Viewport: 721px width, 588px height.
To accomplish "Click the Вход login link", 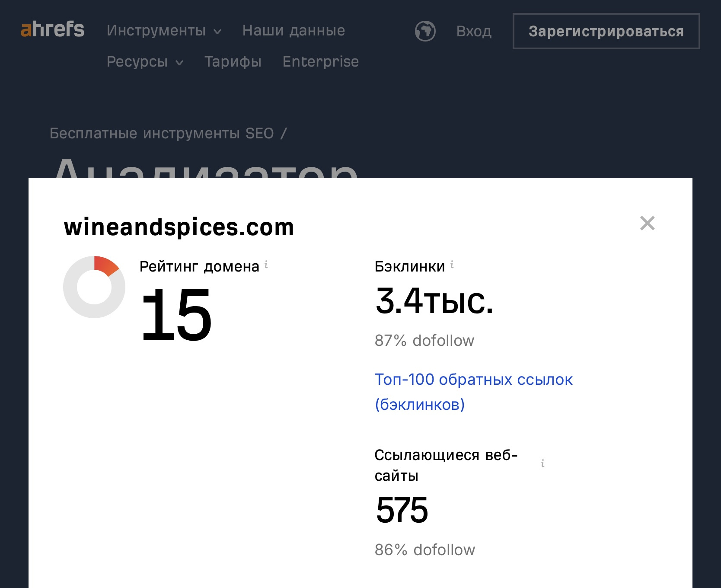I will [x=474, y=32].
